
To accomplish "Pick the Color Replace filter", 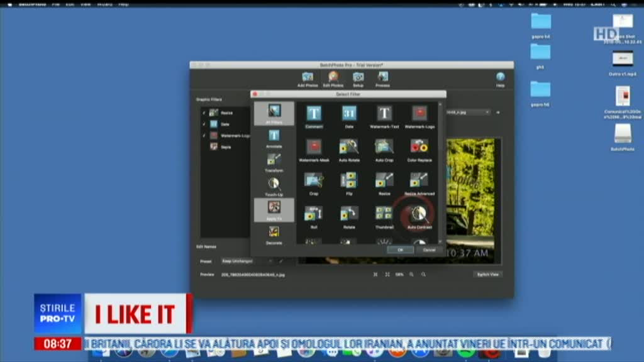I will coord(419,147).
